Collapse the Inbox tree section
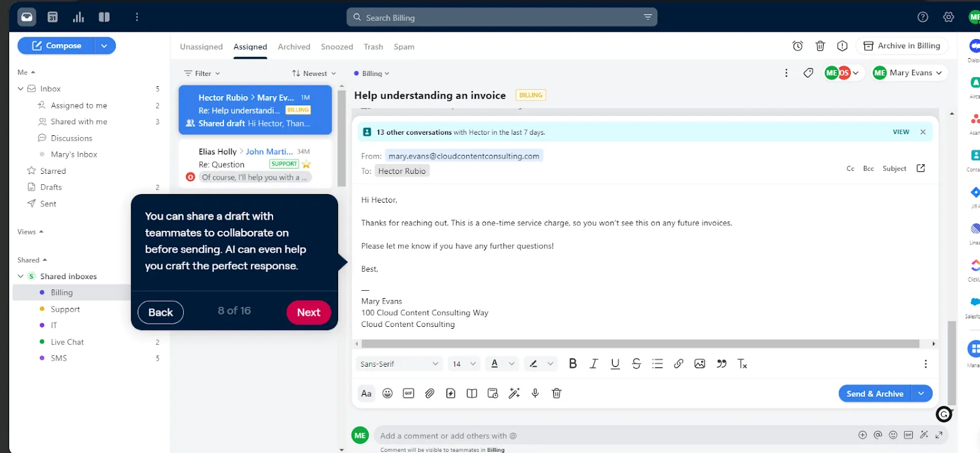Image resolution: width=980 pixels, height=453 pixels. pyautogui.click(x=21, y=89)
